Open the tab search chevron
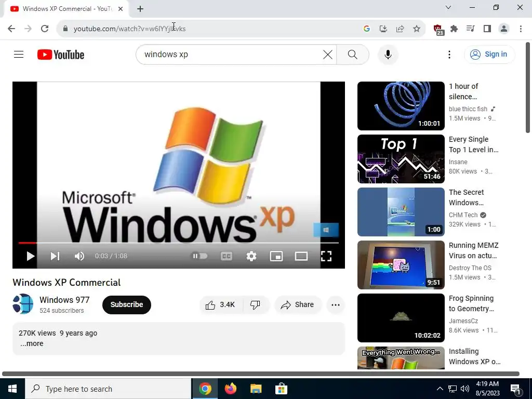 click(x=448, y=7)
